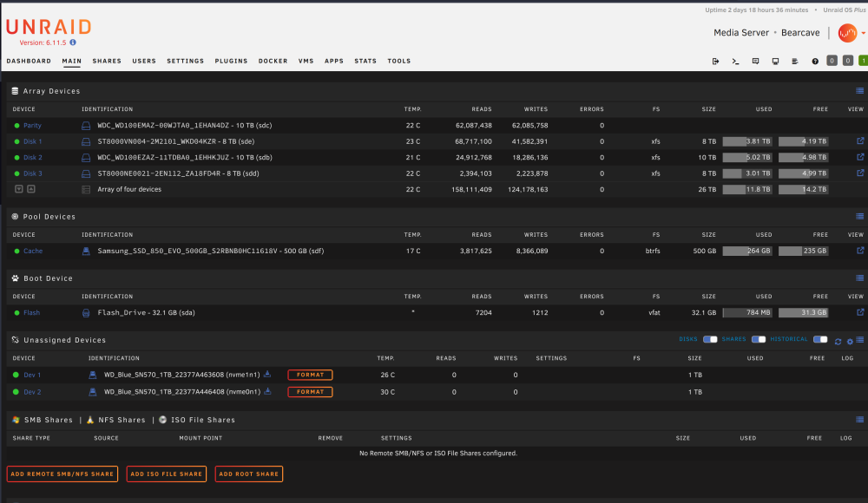
Task: Open user avatar dropdown arrow
Action: [864, 33]
